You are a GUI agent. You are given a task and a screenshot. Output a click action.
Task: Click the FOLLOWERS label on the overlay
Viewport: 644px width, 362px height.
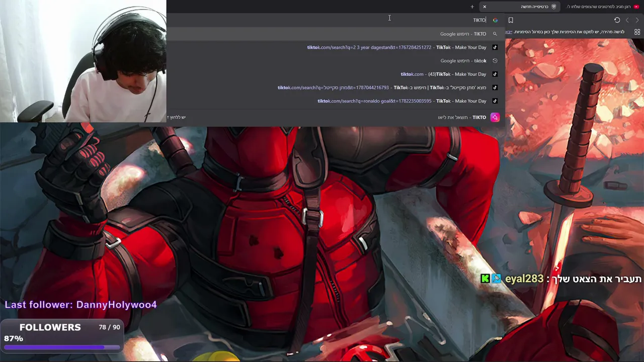tap(50, 327)
